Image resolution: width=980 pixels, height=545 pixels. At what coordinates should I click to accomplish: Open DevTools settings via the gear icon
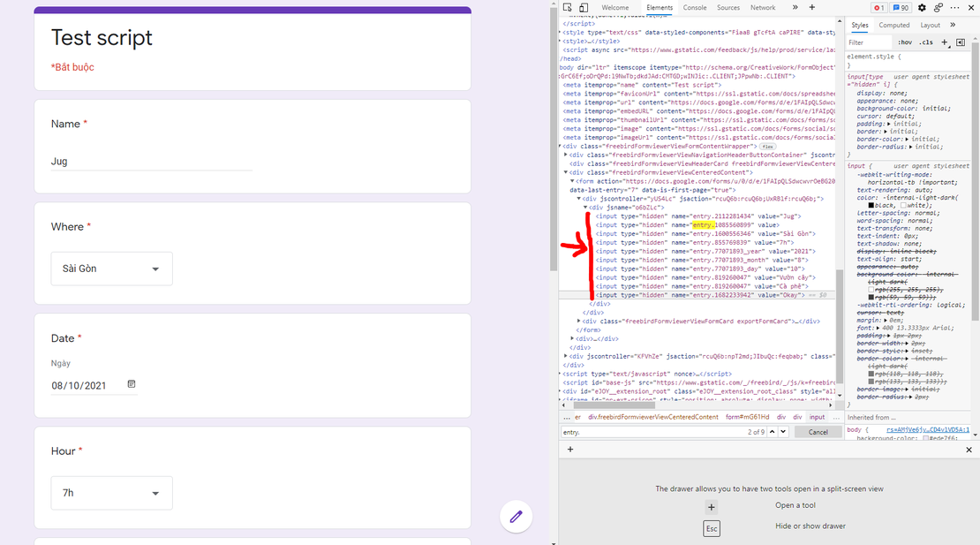tap(921, 7)
